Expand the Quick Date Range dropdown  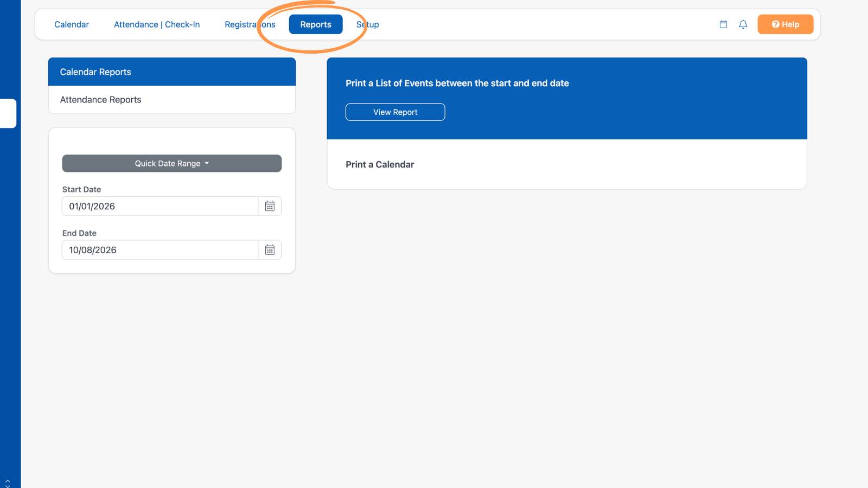tap(172, 163)
